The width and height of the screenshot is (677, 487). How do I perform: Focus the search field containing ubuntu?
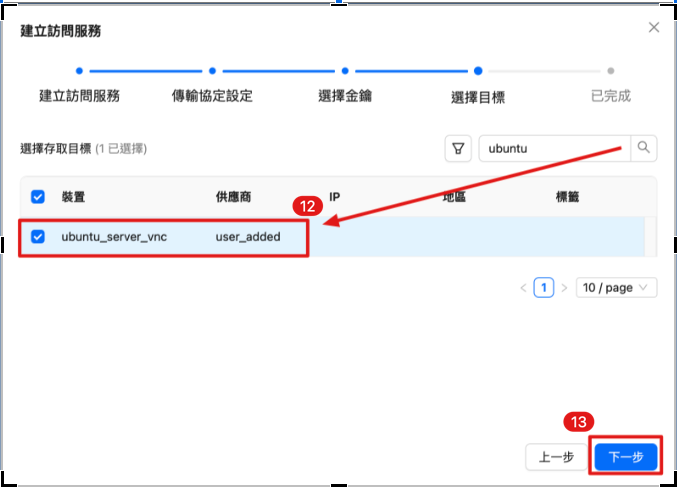(x=554, y=149)
